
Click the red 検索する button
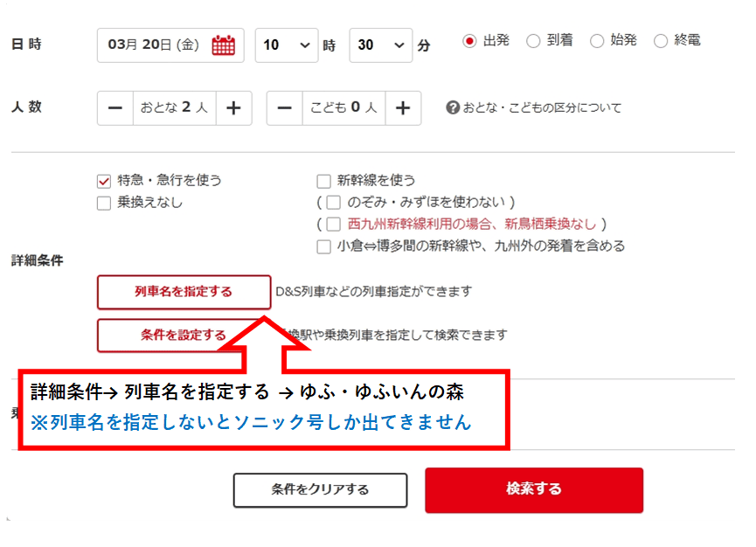534,489
